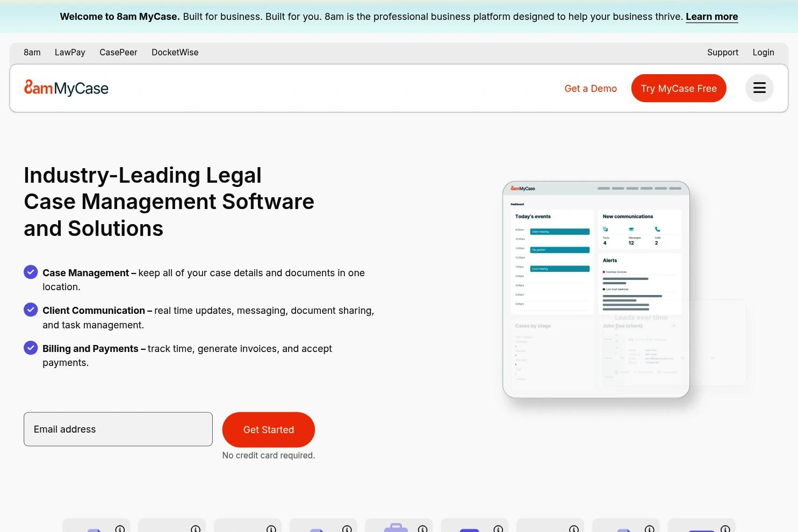Click the "No credit card required." note
Viewport: 798px width, 532px height.
click(x=269, y=455)
